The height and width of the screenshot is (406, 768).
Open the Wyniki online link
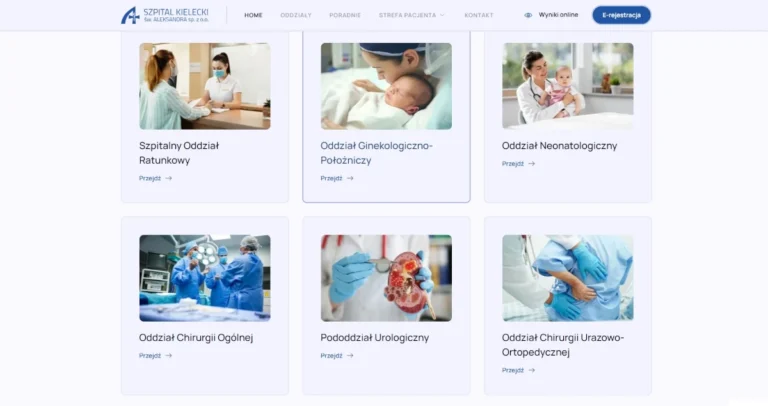(x=558, y=15)
